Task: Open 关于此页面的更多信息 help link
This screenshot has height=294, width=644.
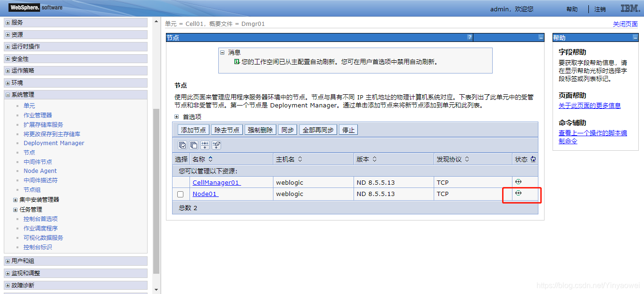Action: [x=590, y=106]
